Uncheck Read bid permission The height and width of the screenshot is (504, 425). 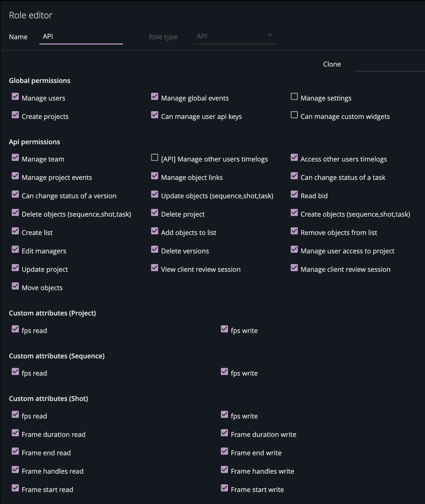294,194
